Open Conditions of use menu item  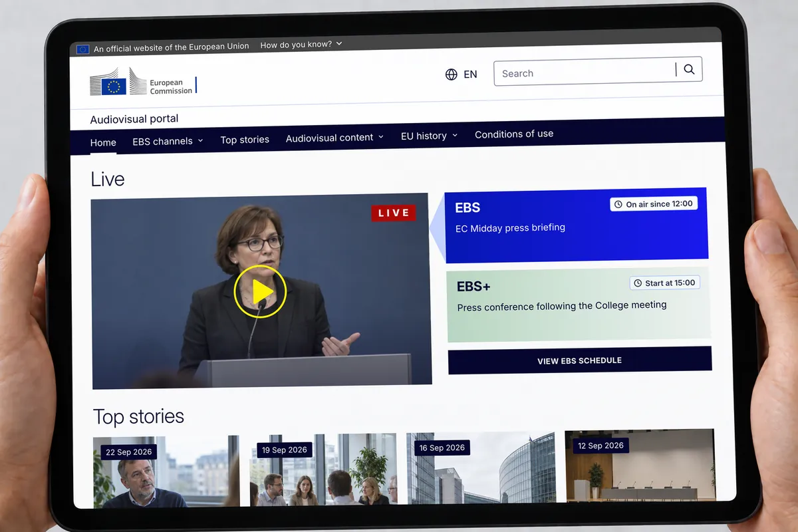tap(514, 134)
